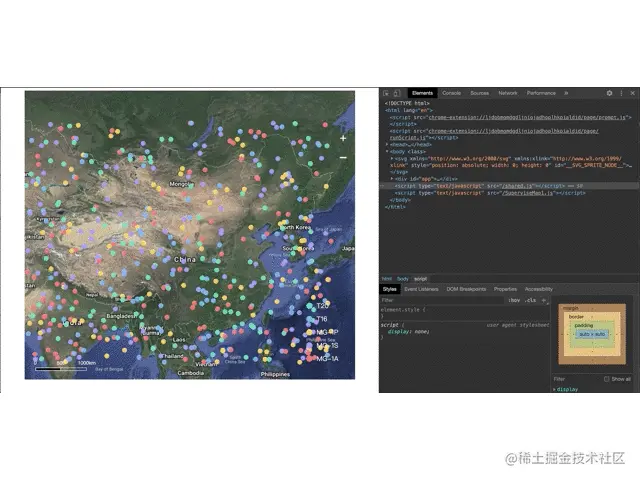The height and width of the screenshot is (480, 640).
Task: Collapse the body element node
Action: pyautogui.click(x=387, y=151)
